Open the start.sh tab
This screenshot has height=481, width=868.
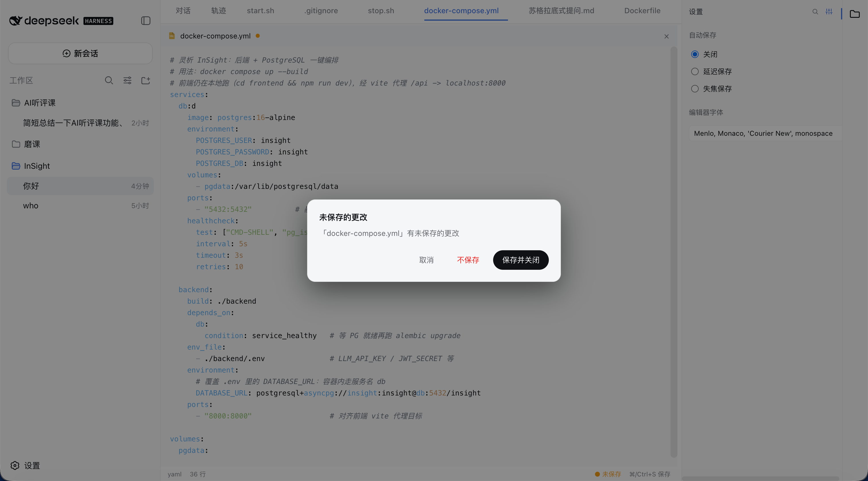(x=260, y=11)
